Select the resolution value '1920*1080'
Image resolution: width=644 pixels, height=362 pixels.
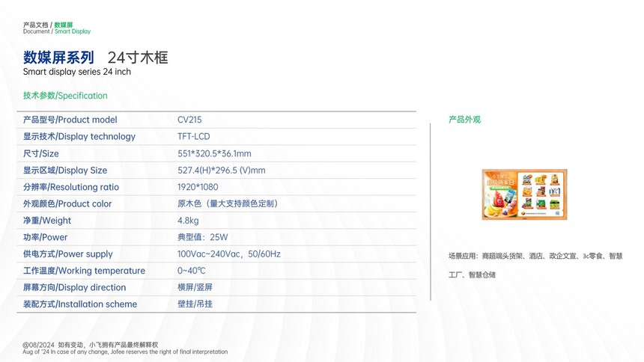(x=198, y=187)
